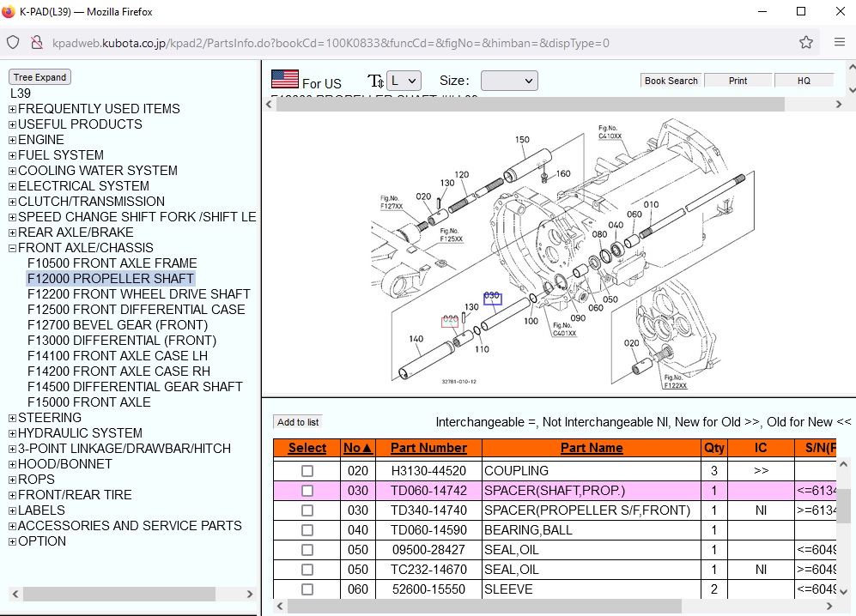Expand the LABELS tree node
The image size is (856, 616).
(13, 510)
